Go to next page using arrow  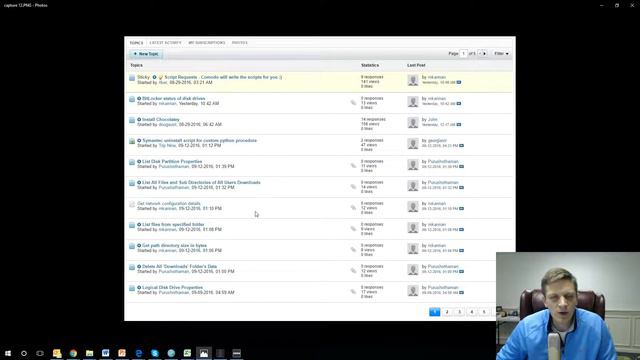tap(484, 53)
